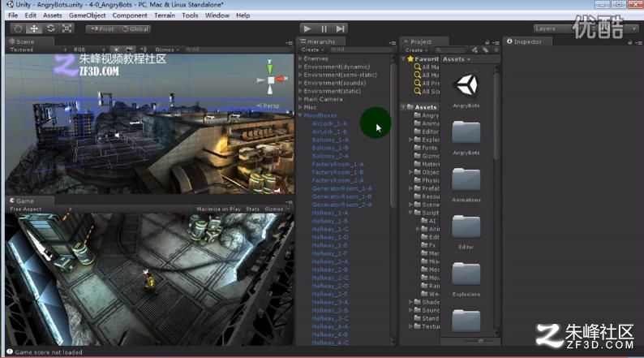The height and width of the screenshot is (358, 644).
Task: Toggle Stats overlay in Game view
Action: tap(252, 209)
